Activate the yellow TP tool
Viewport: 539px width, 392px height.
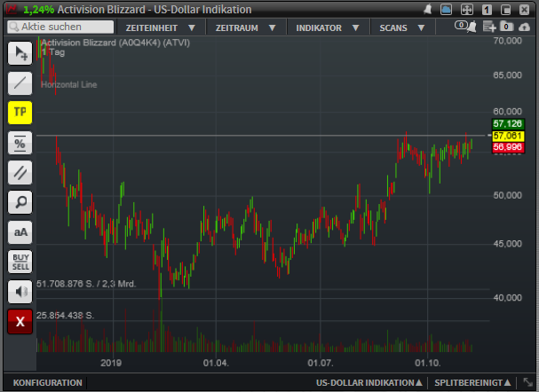20,113
